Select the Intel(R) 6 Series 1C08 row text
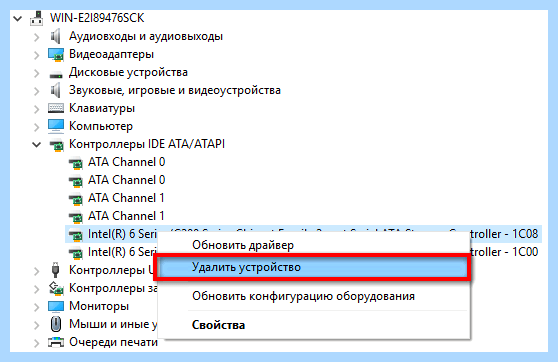558x362 pixels. click(122, 234)
